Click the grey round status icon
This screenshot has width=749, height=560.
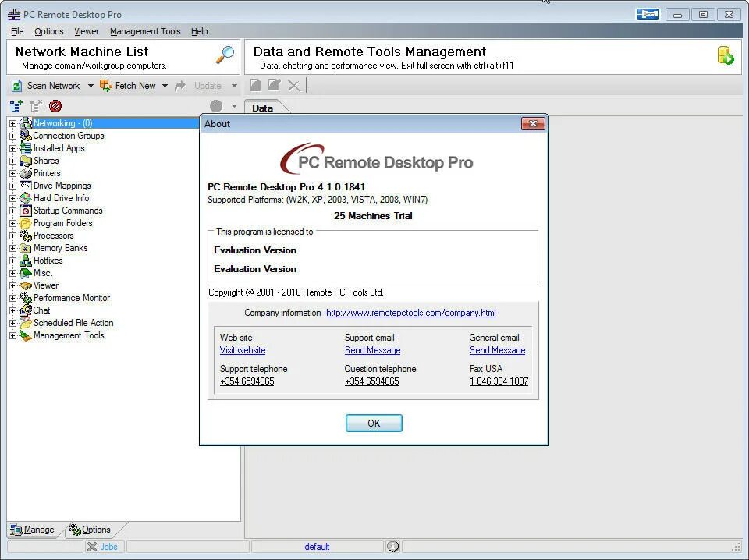pyautogui.click(x=216, y=106)
